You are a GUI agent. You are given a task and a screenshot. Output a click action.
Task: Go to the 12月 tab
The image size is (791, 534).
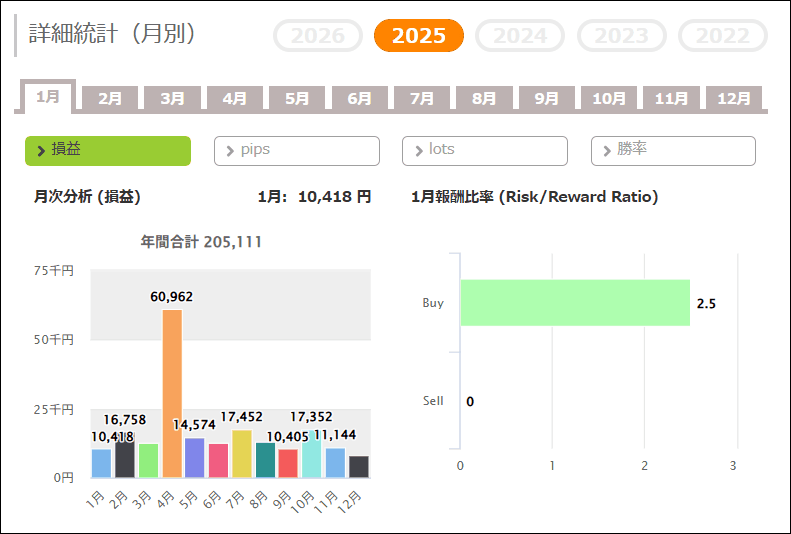[734, 99]
